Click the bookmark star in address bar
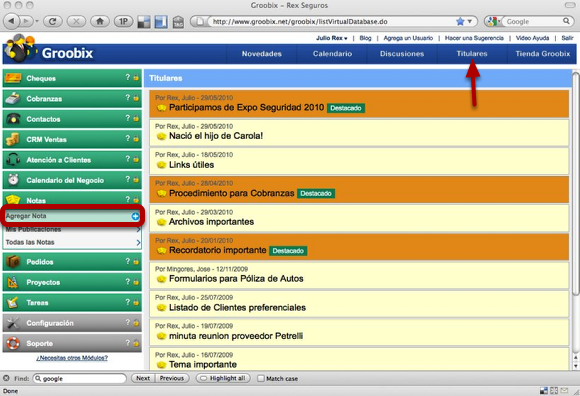 [460, 21]
